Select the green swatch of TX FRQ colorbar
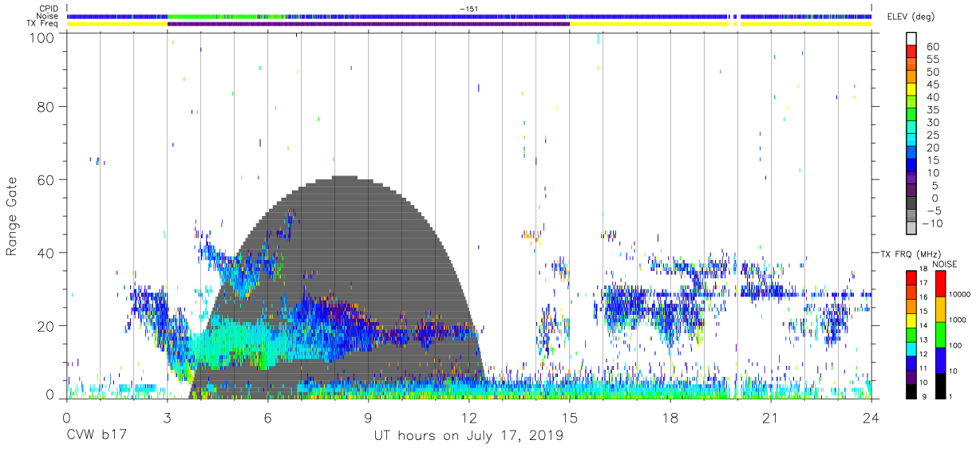The height and width of the screenshot is (452, 980). [x=911, y=334]
